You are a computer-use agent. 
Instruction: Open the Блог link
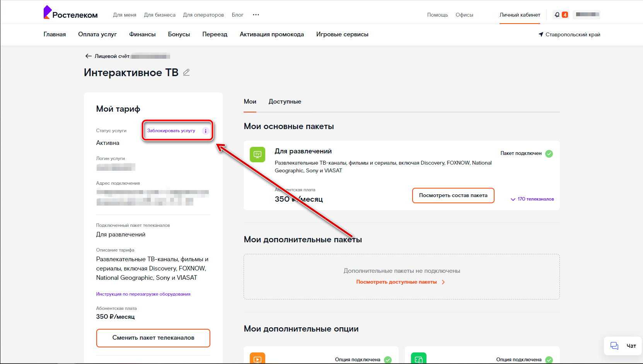(x=237, y=15)
